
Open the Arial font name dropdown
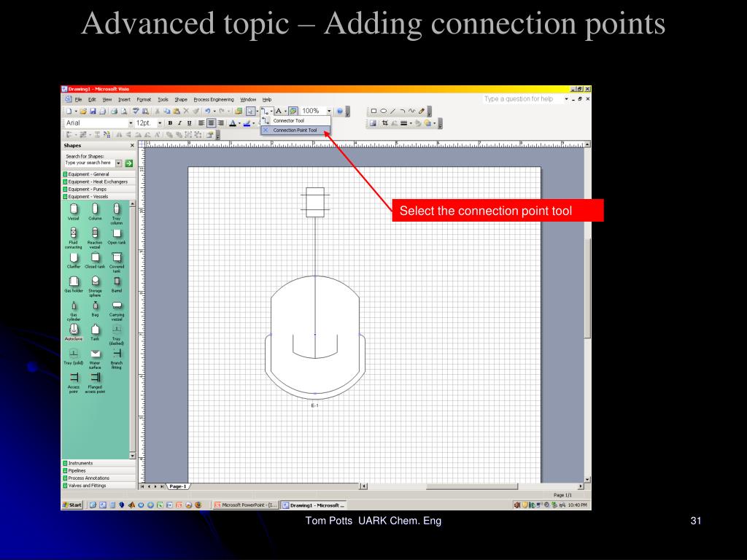coord(131,123)
